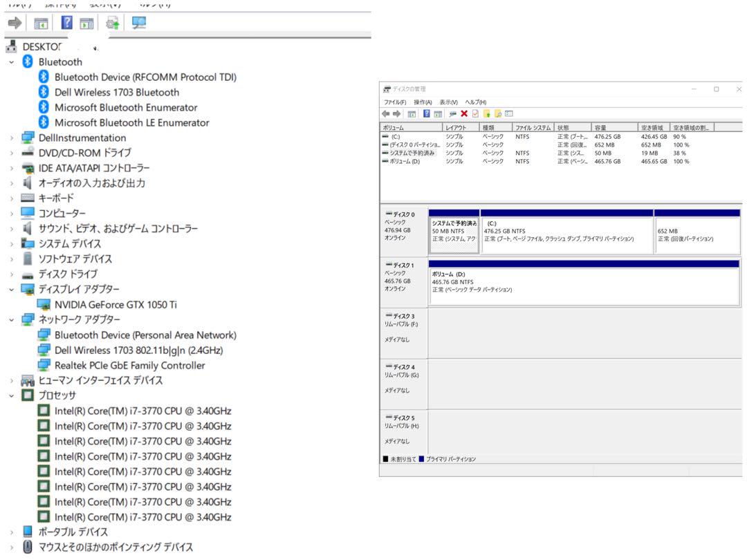Select the ディスク 0 disk label

pyautogui.click(x=403, y=232)
